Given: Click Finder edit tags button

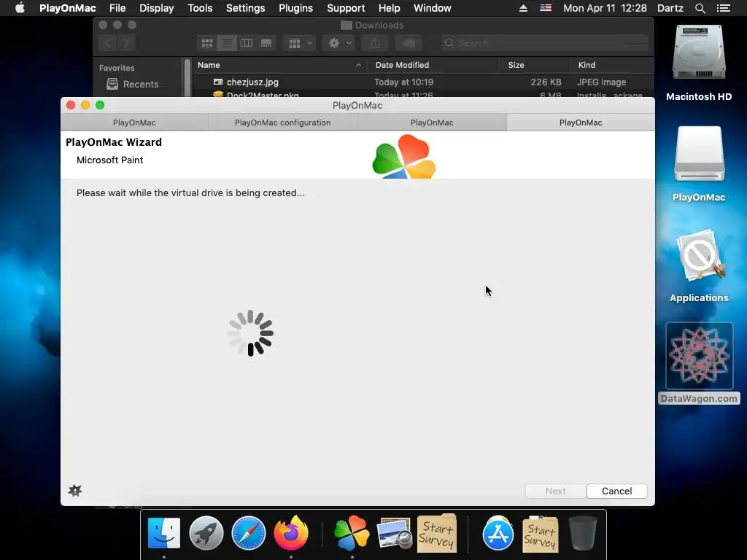Looking at the screenshot, I should (409, 43).
